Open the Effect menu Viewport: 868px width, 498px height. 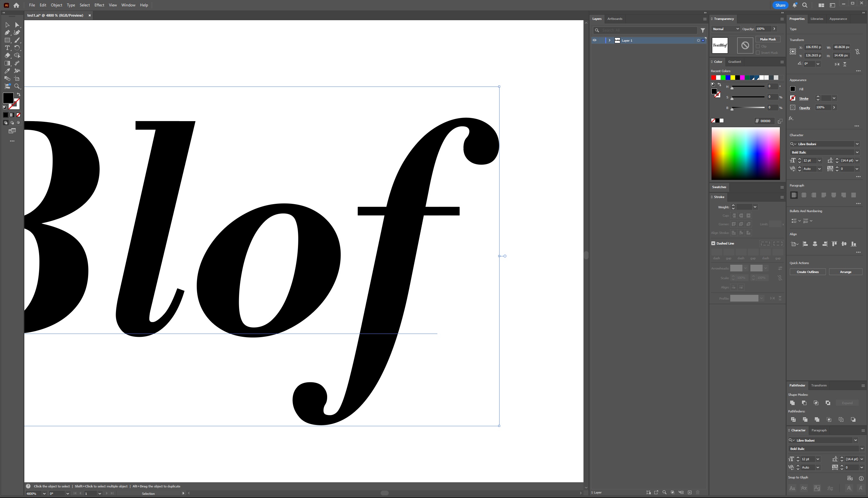click(x=99, y=5)
